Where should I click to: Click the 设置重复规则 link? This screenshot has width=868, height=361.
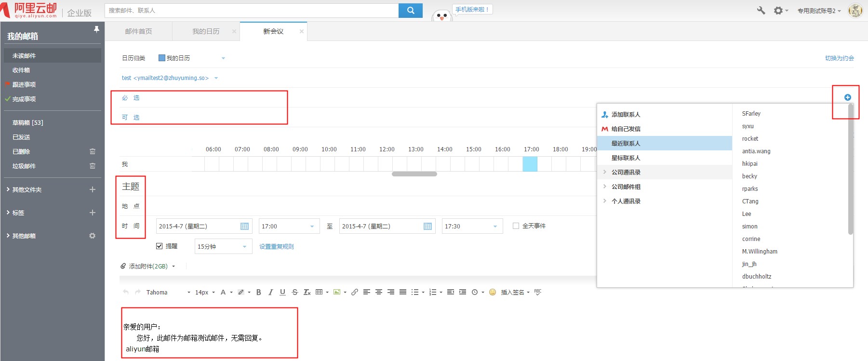(x=276, y=246)
